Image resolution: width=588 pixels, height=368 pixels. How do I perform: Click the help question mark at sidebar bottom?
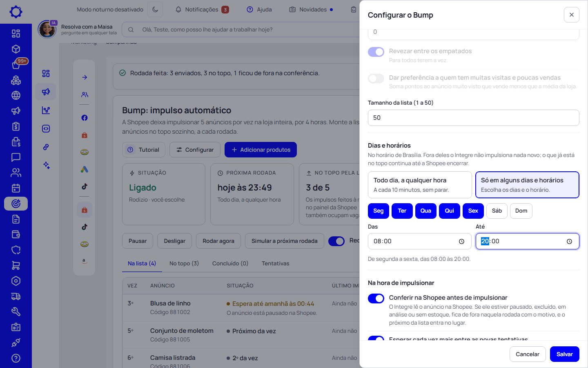[x=16, y=358]
